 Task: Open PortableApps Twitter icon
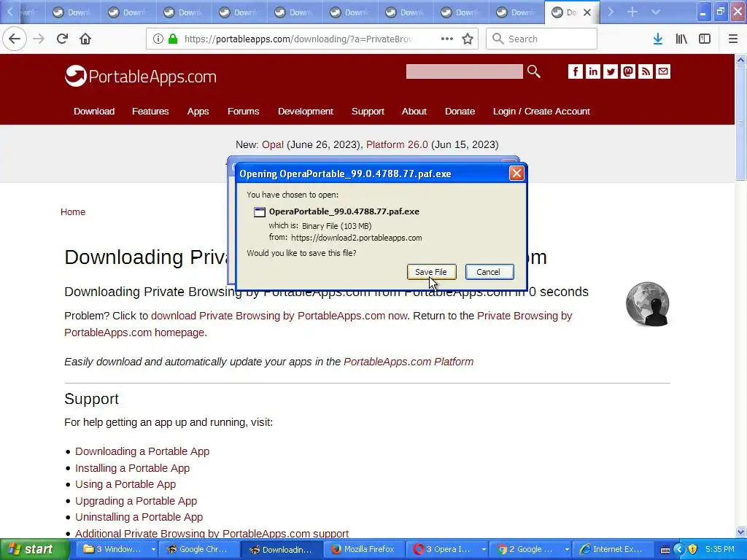point(611,71)
